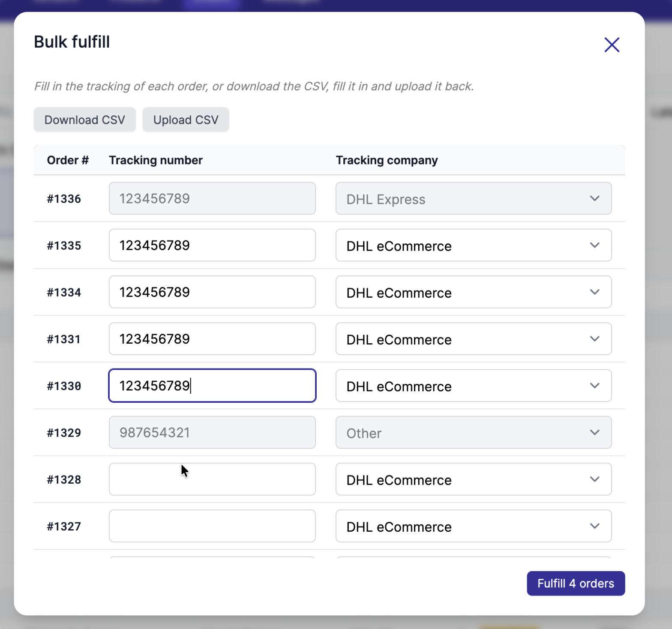Click tracking number field for order #1330
The width and height of the screenshot is (672, 629).
[x=212, y=386]
